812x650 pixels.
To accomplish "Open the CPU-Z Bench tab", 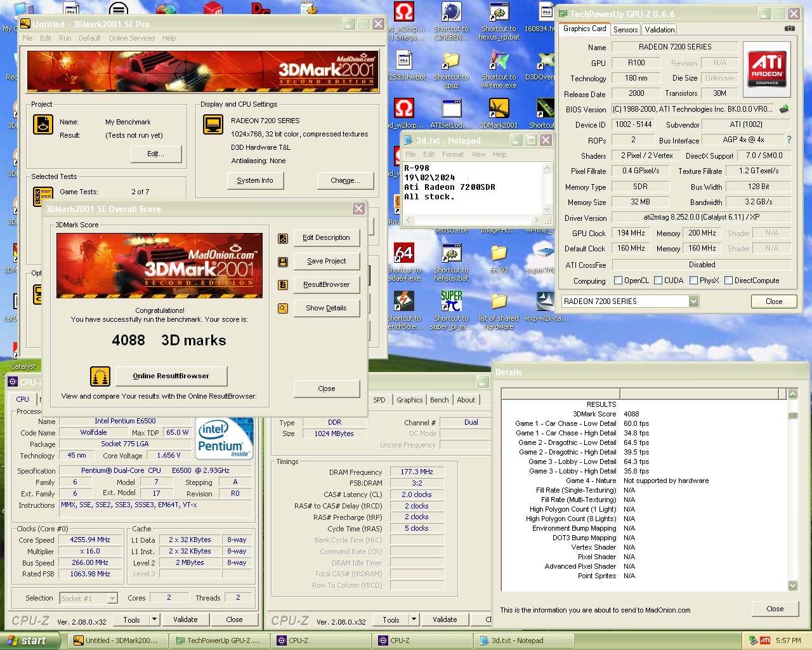I will (440, 400).
